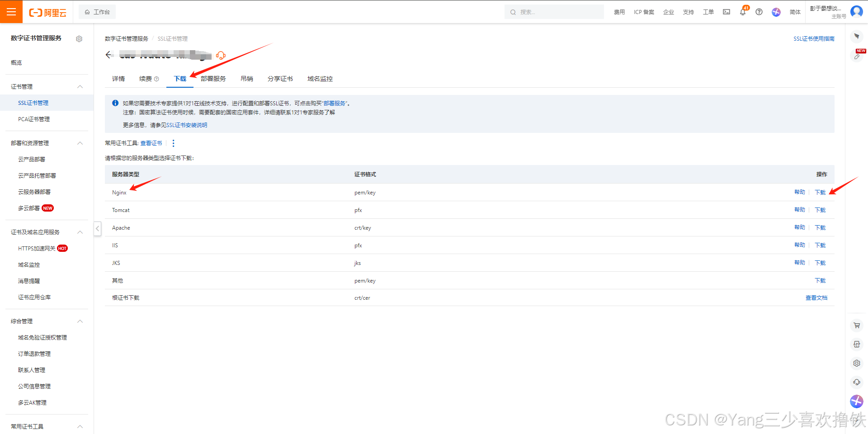Open the Cloud Shell terminal icon

click(x=726, y=12)
